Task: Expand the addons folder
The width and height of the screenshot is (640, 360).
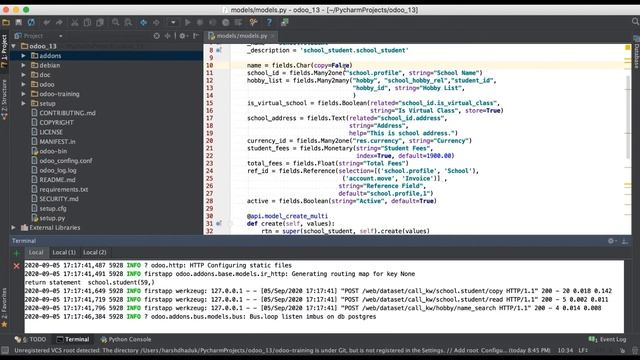Action: pos(23,56)
